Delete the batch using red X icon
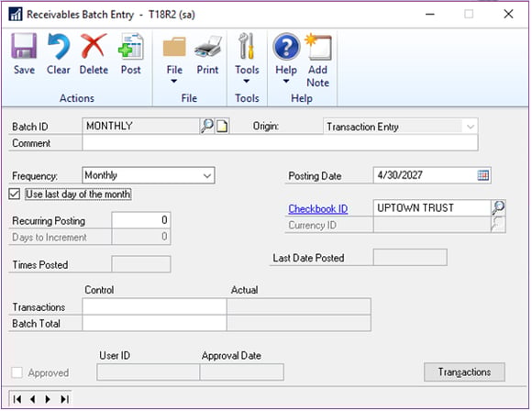The image size is (532, 411). 94,46
